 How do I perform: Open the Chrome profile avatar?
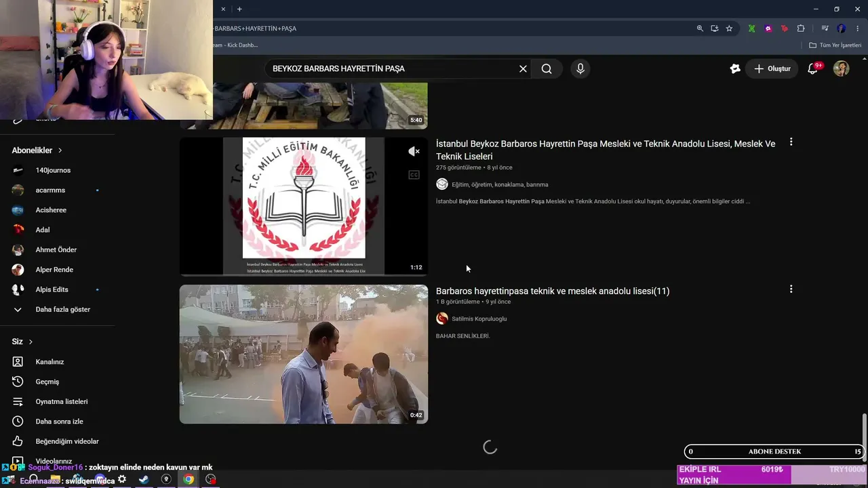(842, 28)
